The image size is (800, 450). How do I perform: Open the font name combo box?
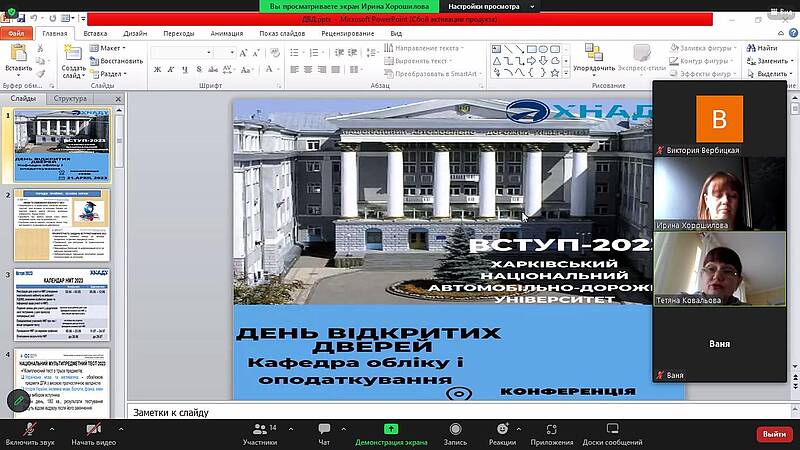point(182,53)
